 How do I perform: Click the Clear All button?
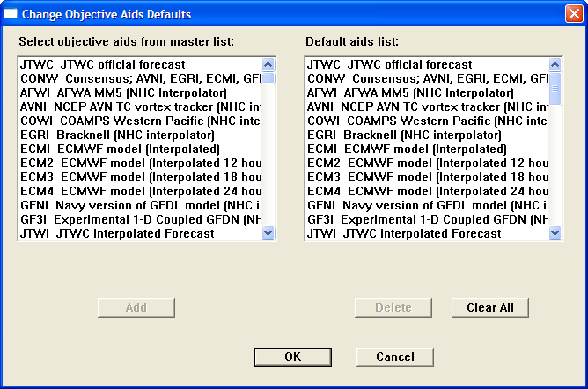pyautogui.click(x=490, y=308)
